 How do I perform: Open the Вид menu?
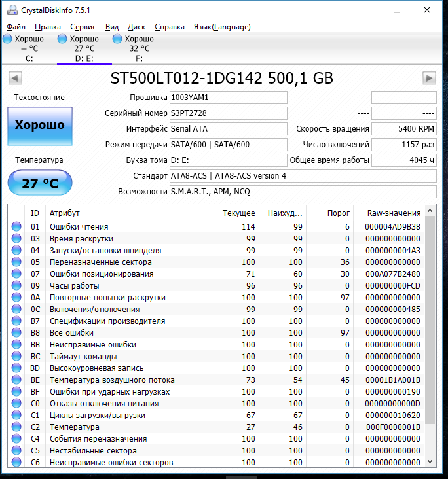click(x=112, y=27)
